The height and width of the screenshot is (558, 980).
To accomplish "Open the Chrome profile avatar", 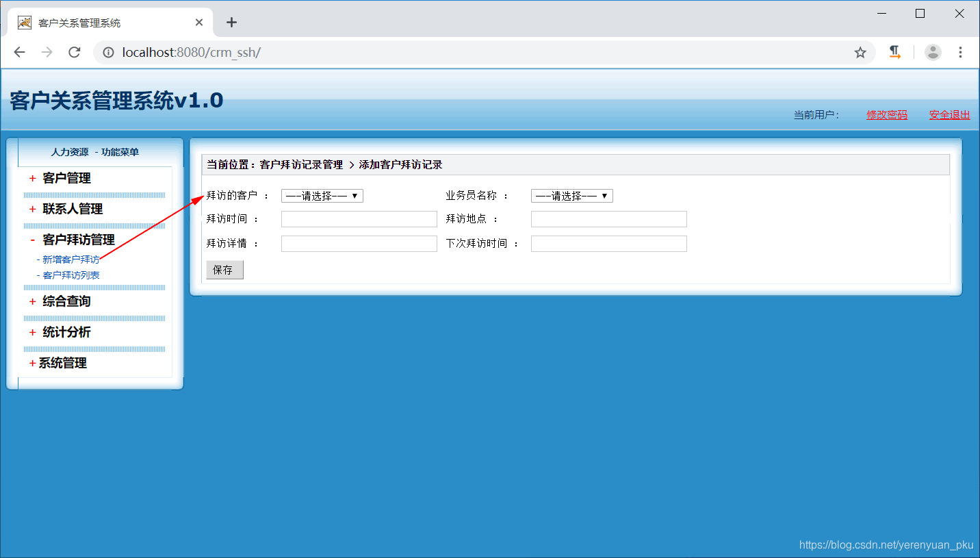I will (x=933, y=52).
